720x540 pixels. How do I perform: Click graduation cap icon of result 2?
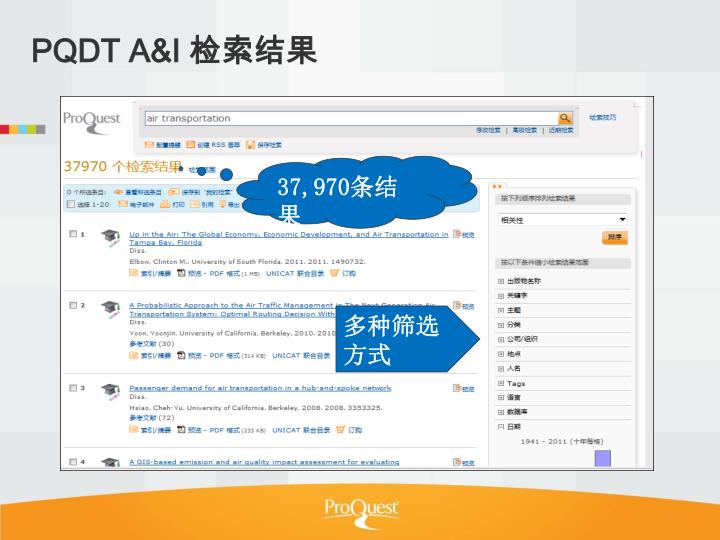click(x=111, y=309)
